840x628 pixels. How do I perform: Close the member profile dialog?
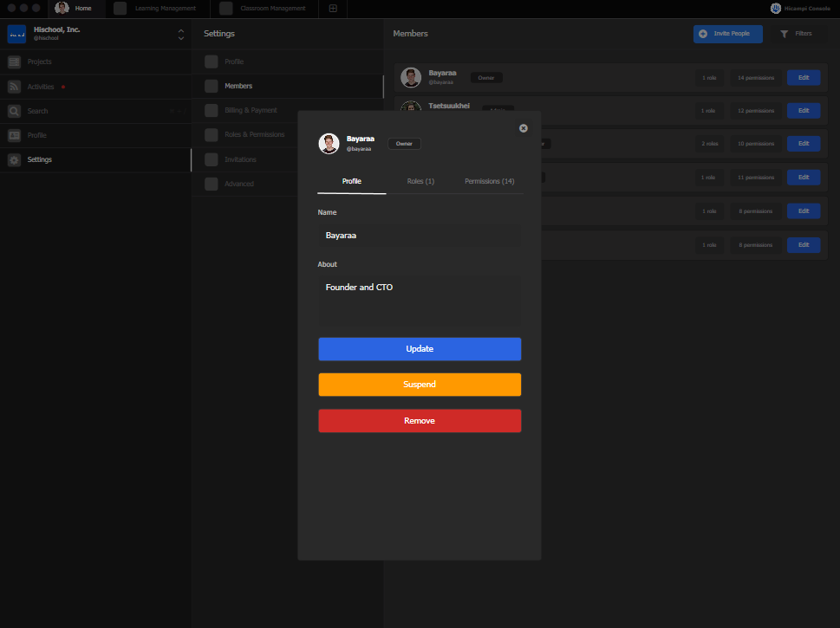(523, 128)
